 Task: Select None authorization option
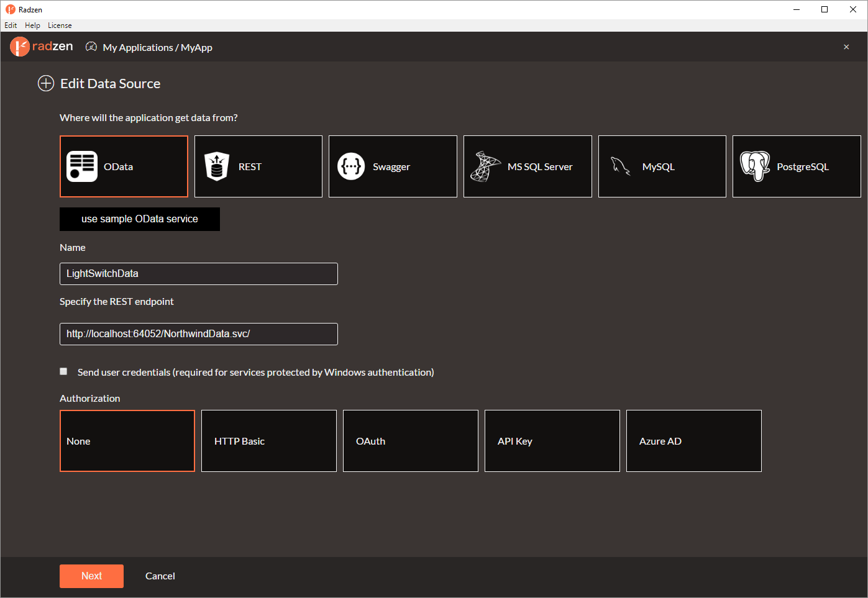point(127,441)
